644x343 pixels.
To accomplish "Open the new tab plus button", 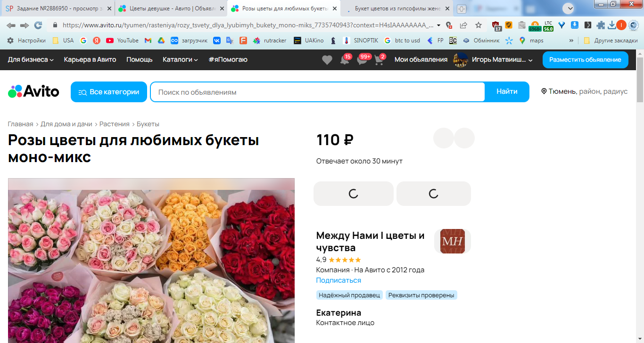I will pos(462,8).
